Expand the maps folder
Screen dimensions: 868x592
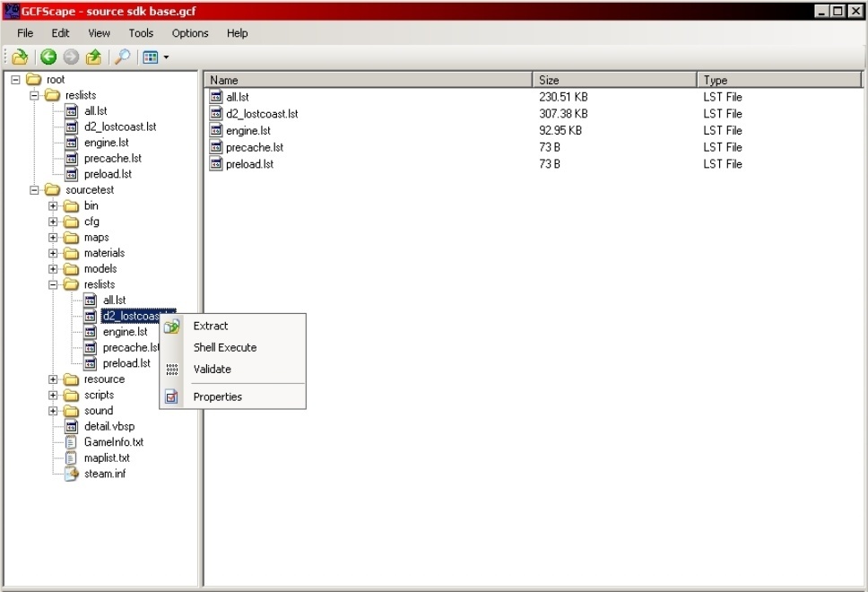[x=53, y=238]
